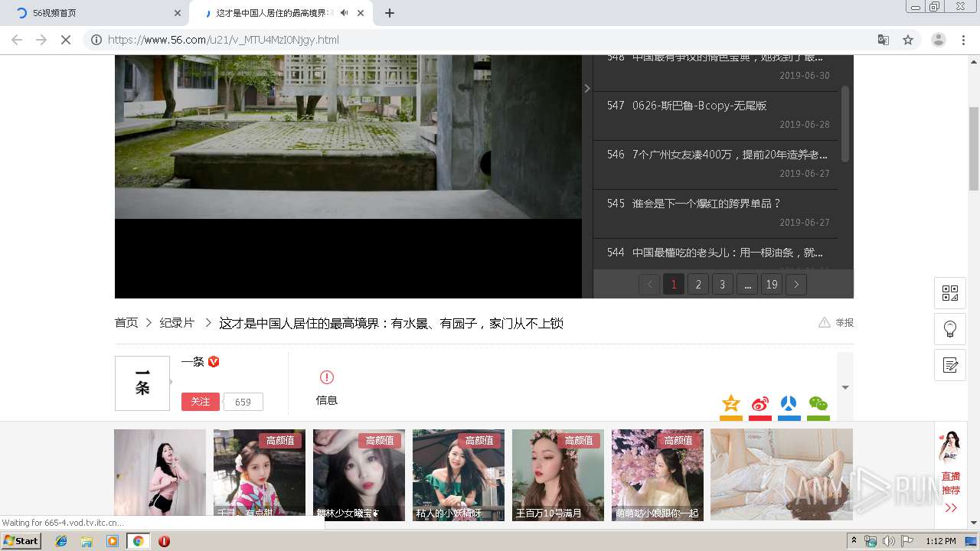The image size is (980, 551).
Task: Open the file explorer folder taskbar icon
Action: (x=87, y=541)
